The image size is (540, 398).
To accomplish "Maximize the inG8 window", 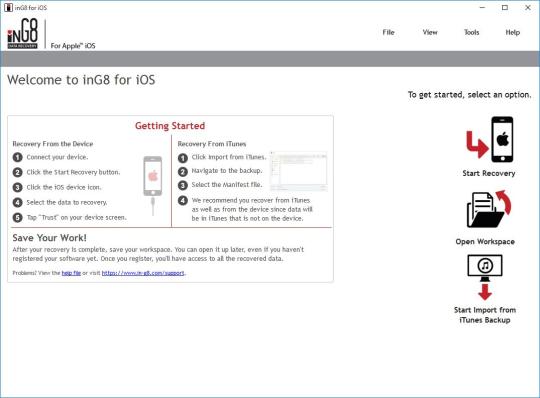I will tap(505, 7).
